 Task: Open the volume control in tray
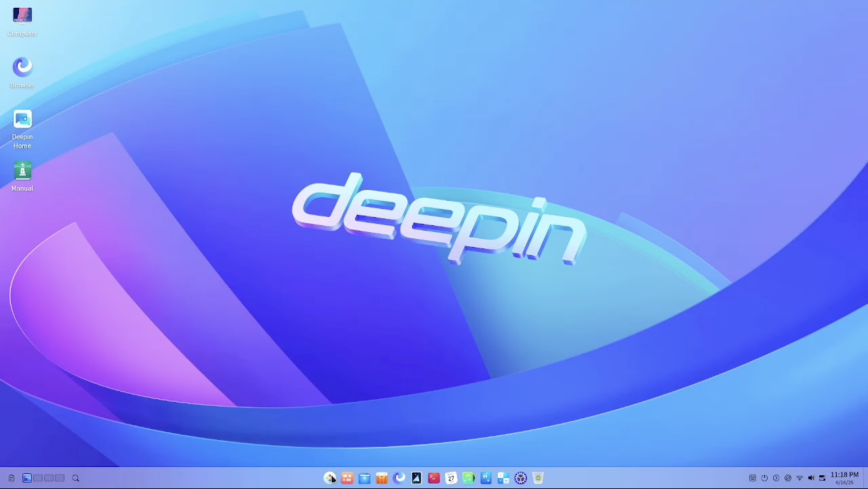pyautogui.click(x=811, y=478)
